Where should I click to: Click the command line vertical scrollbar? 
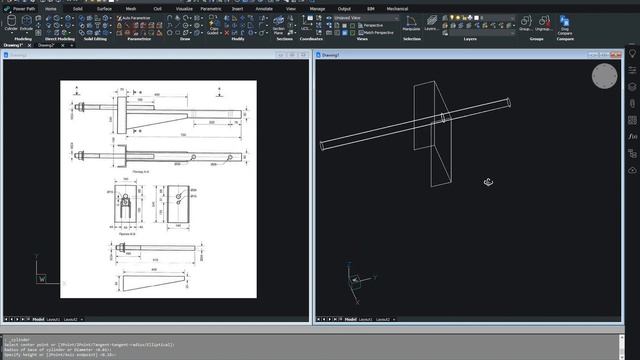tap(622, 347)
